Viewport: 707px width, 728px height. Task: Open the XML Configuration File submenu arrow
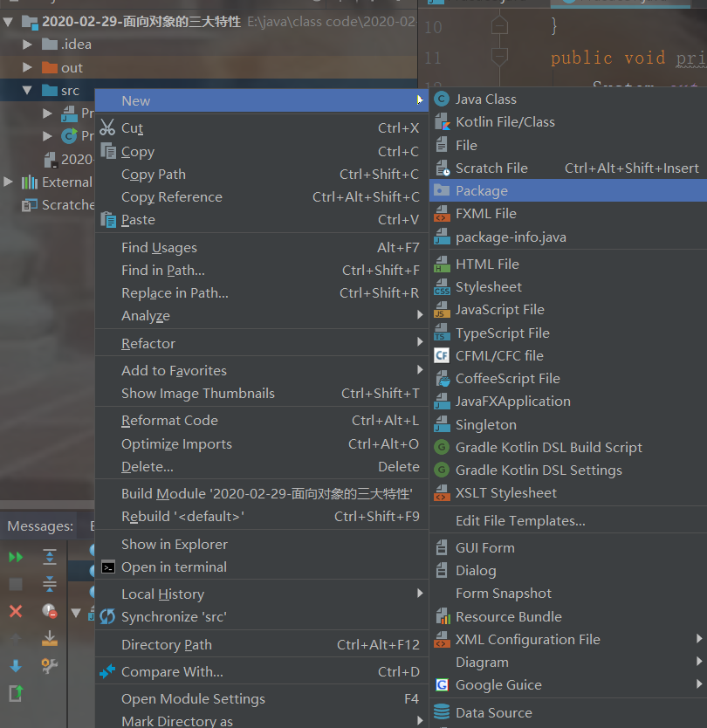coord(699,638)
